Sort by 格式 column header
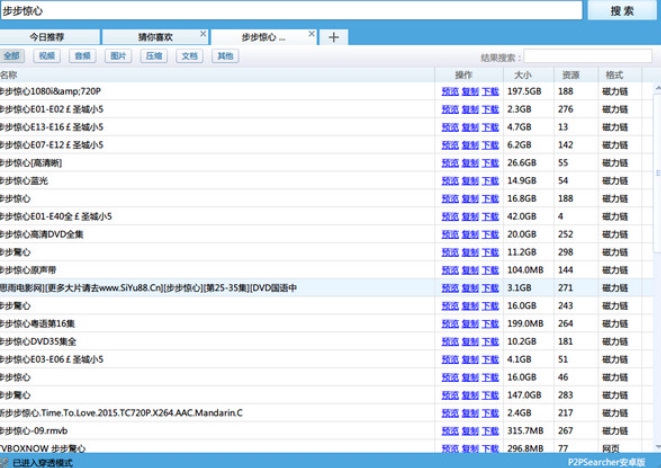This screenshot has height=468, width=661. tap(613, 75)
